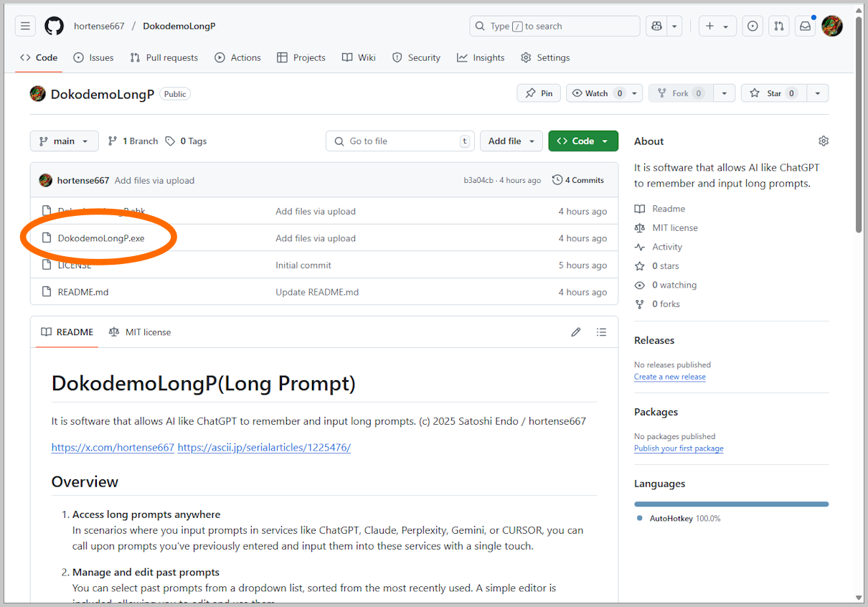
Task: Open the issues icon in header
Action: (x=753, y=27)
